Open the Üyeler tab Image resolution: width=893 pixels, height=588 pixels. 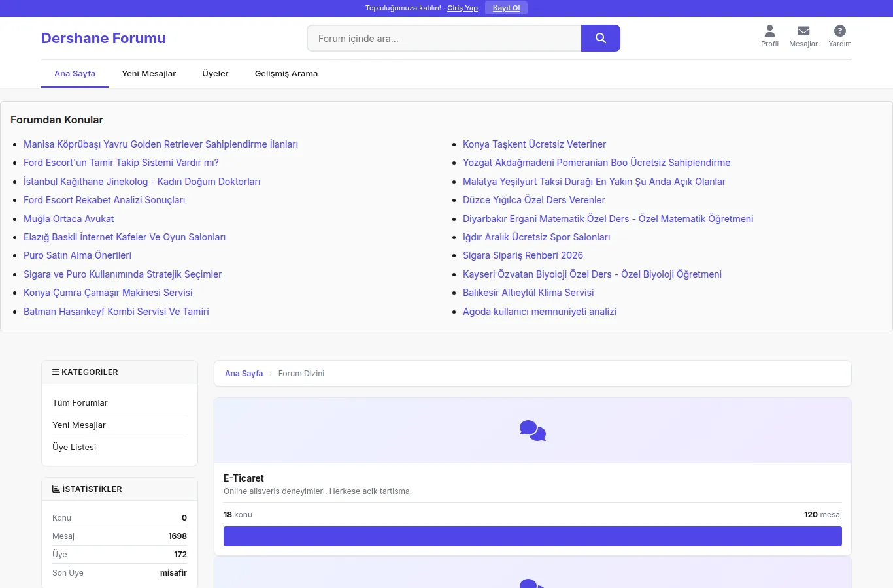pos(215,73)
